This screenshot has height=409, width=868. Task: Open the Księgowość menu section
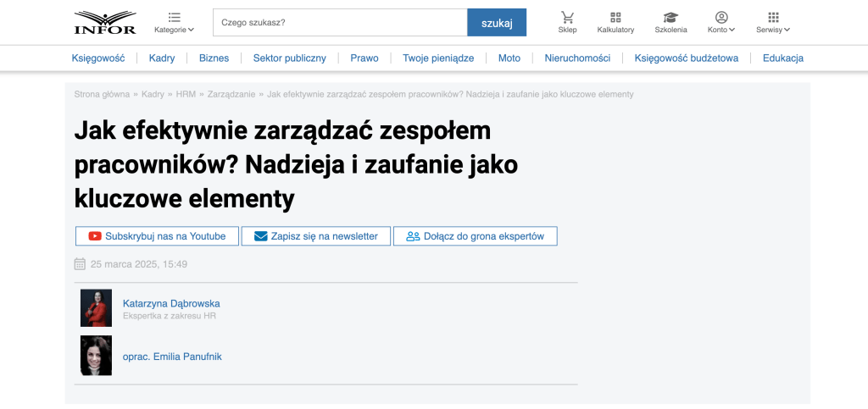coord(98,58)
